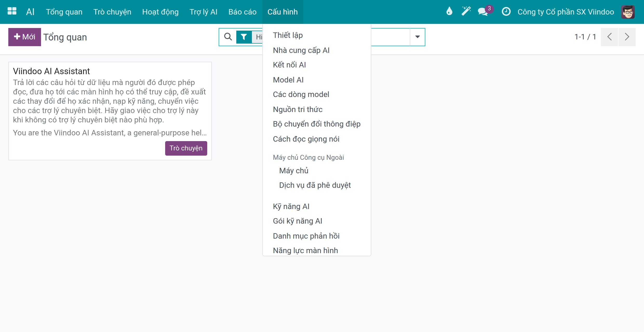This screenshot has height=332, width=644.
Task: Open the activities clock icon
Action: tap(506, 12)
